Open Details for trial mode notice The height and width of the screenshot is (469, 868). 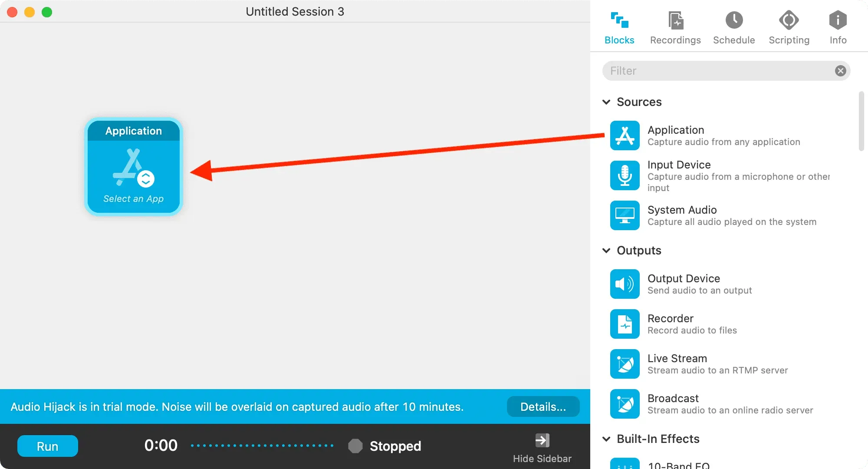click(x=542, y=406)
